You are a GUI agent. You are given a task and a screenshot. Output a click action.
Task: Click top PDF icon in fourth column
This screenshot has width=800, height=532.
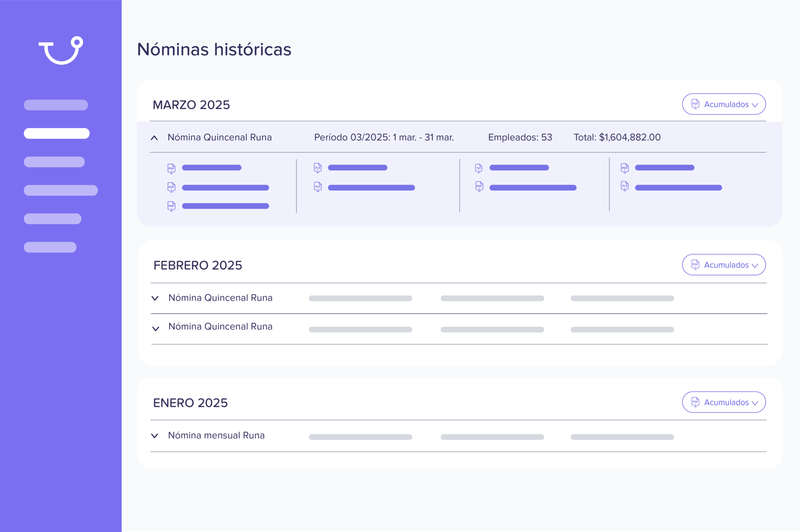click(625, 168)
